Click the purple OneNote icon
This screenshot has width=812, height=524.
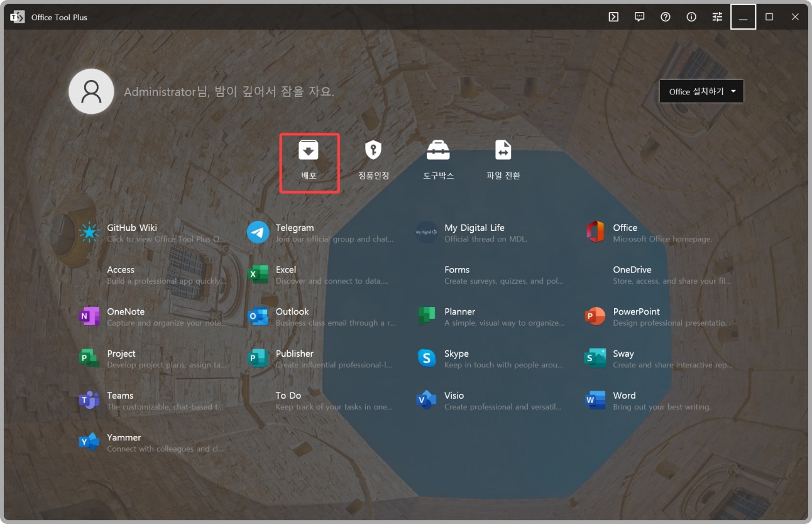[89, 316]
